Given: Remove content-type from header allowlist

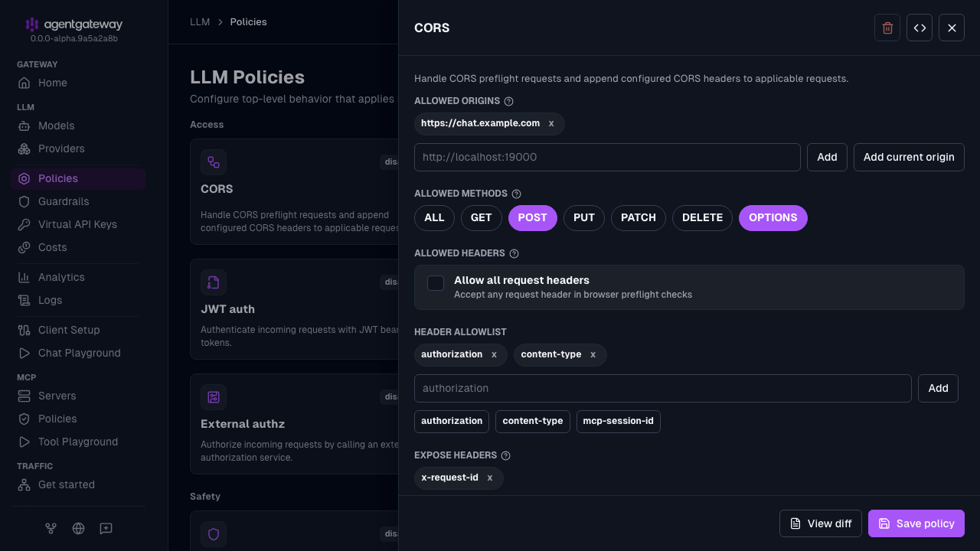Looking at the screenshot, I should (x=593, y=354).
